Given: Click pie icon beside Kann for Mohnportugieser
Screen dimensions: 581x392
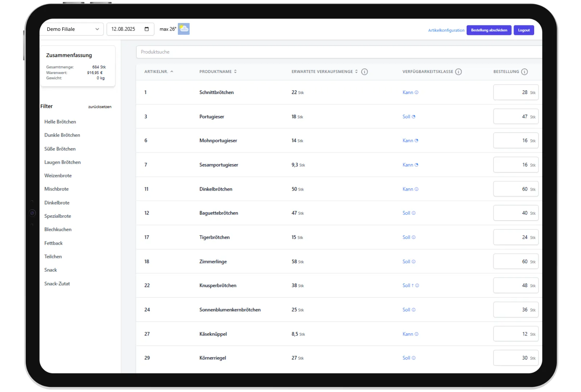Looking at the screenshot, I should pos(417,141).
